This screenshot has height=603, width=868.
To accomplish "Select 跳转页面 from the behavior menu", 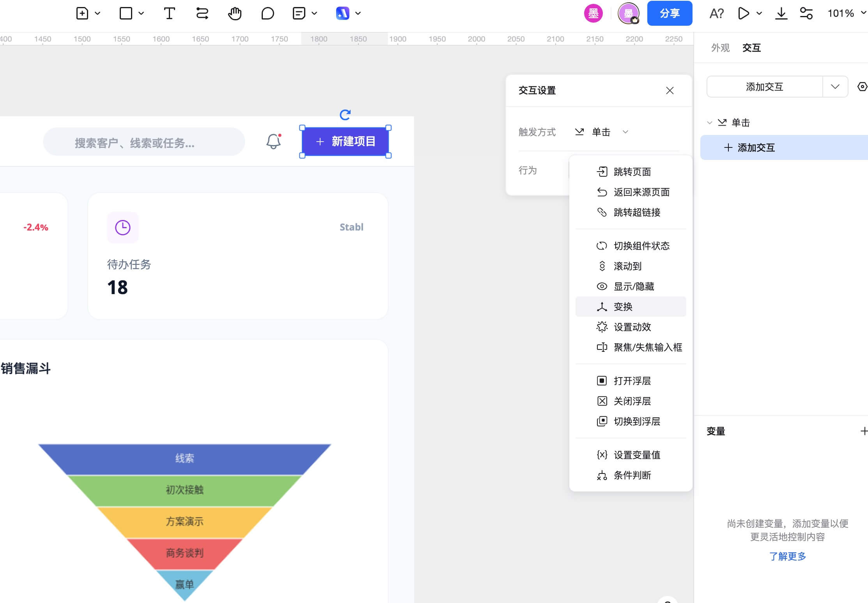I will [632, 171].
